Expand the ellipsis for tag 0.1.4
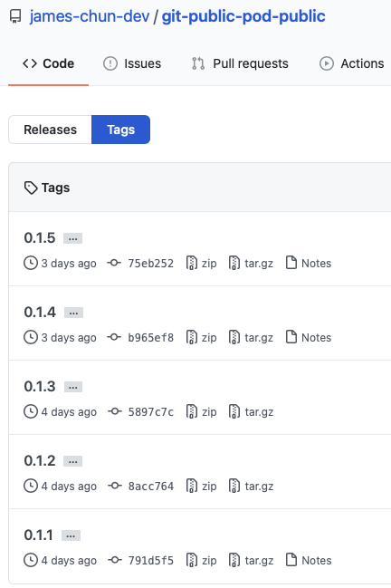 coord(73,313)
